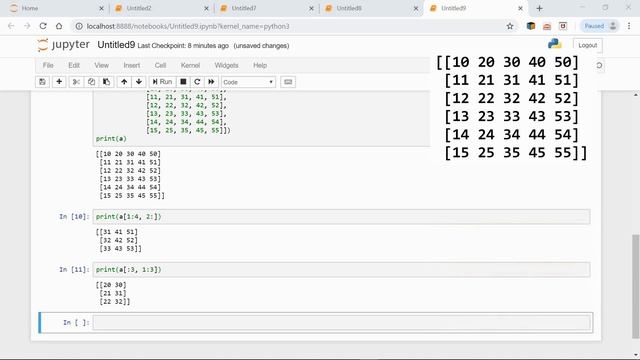Go to browser home page

click(59, 26)
